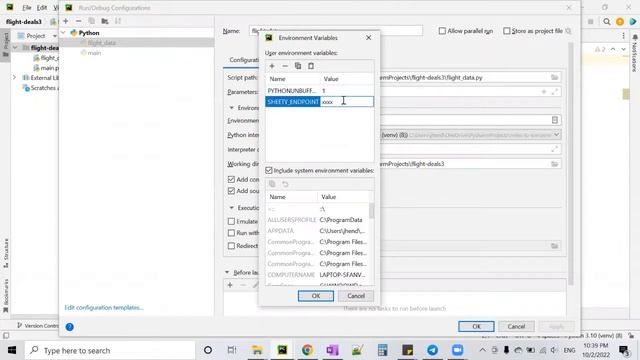Toggle Add content roots checkbox
Screen dimensions: 640x360
coord(231,180)
